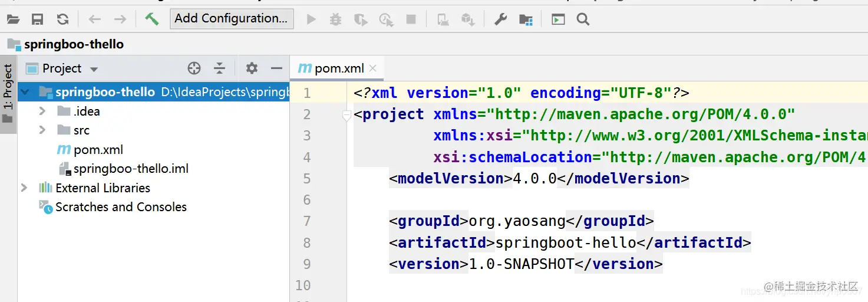The height and width of the screenshot is (302, 868).
Task: Click the Locate/Scroll from Source crosshair icon
Action: (194, 68)
